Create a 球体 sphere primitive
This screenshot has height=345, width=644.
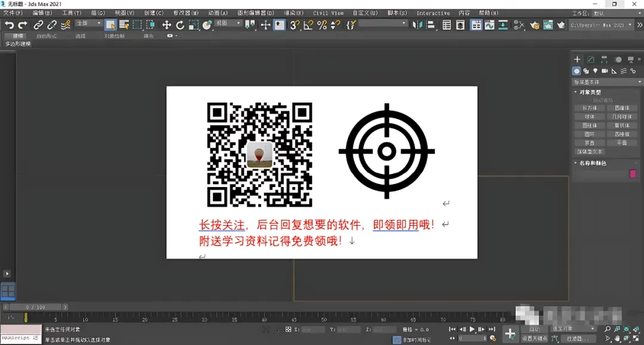pyautogui.click(x=589, y=117)
